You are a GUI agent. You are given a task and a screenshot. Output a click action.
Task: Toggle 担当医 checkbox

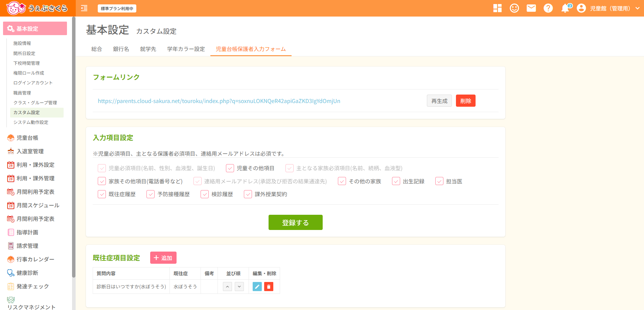tap(439, 181)
